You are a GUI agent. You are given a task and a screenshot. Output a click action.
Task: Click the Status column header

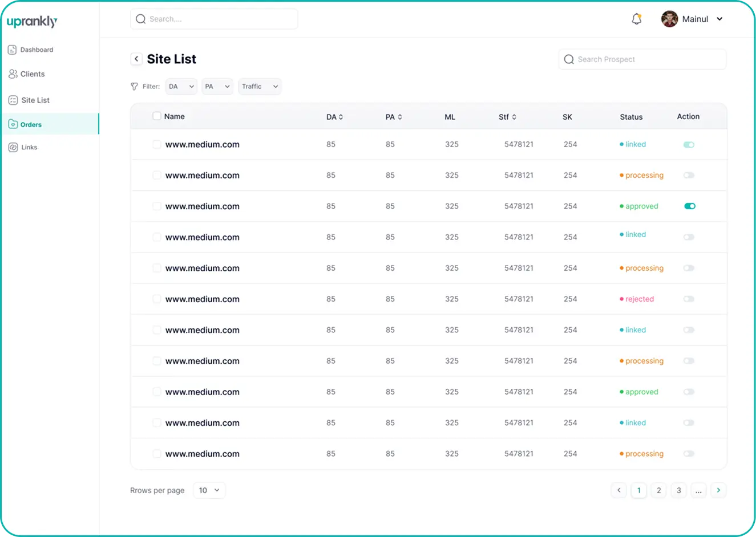(x=631, y=117)
